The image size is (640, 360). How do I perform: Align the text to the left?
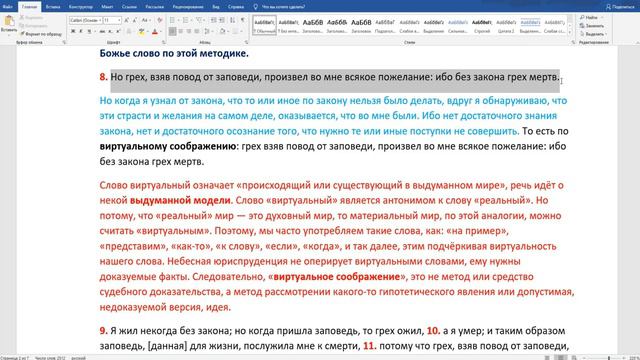(173, 31)
